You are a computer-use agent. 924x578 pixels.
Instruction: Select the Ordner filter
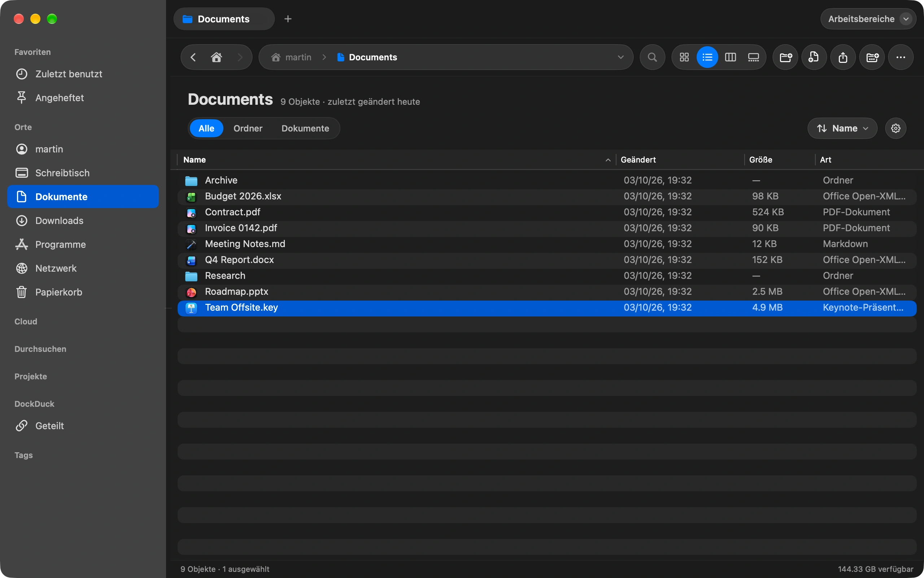click(x=248, y=129)
